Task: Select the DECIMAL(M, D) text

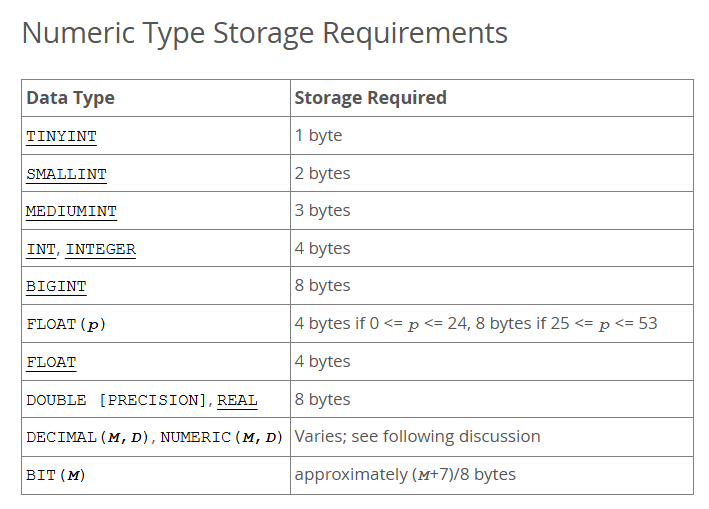Action: 88,437
